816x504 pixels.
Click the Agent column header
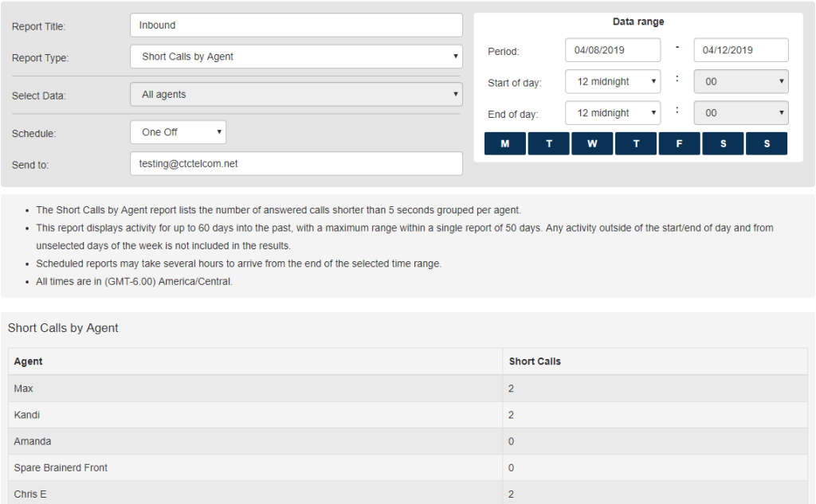(256, 361)
